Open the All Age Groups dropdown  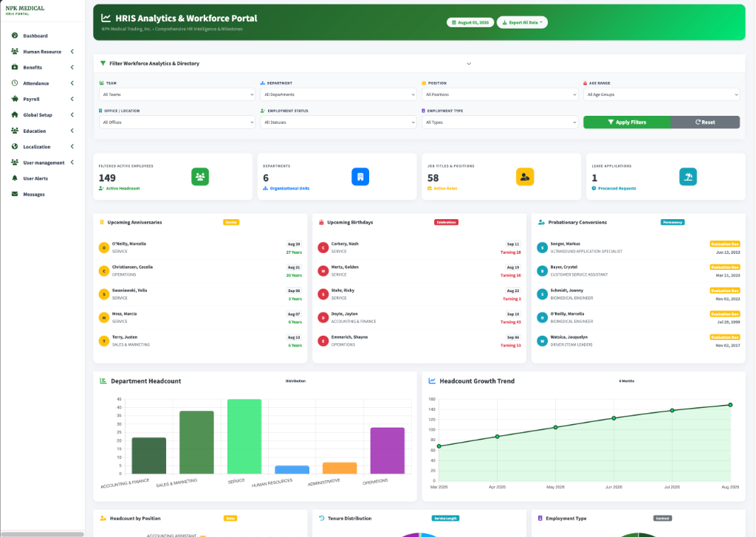pyautogui.click(x=661, y=94)
